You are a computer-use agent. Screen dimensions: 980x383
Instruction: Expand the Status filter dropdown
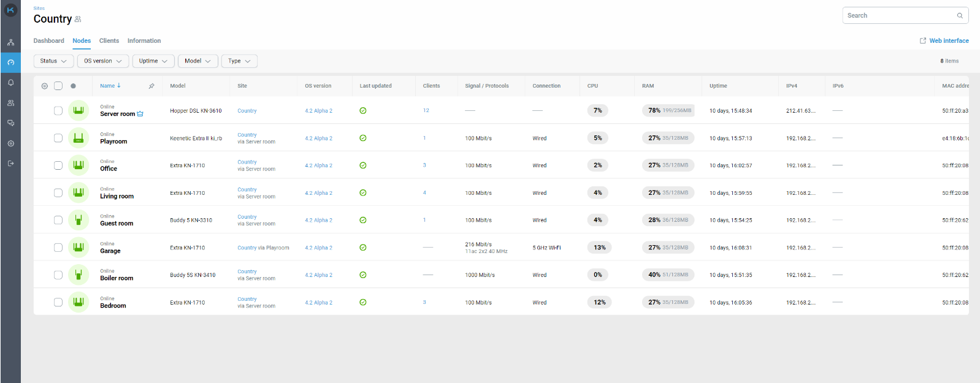[53, 61]
